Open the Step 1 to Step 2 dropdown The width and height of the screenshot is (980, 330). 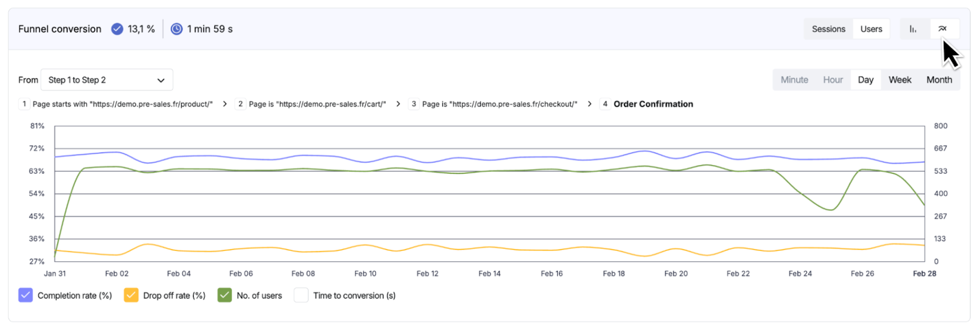pos(107,80)
